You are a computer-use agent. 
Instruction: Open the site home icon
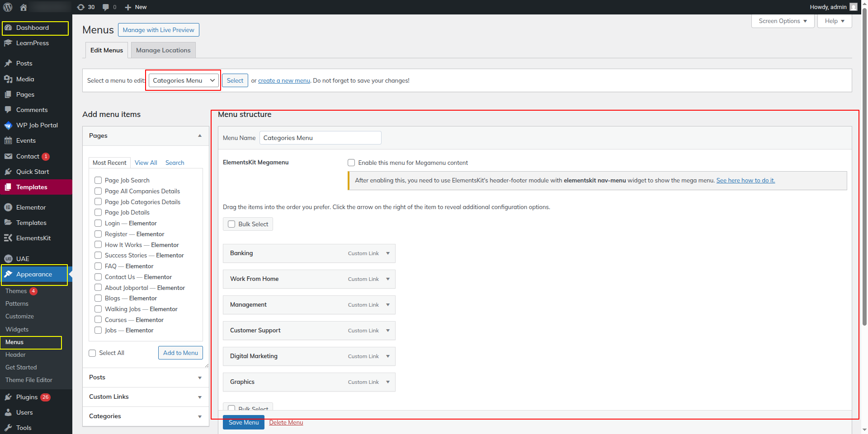click(24, 7)
